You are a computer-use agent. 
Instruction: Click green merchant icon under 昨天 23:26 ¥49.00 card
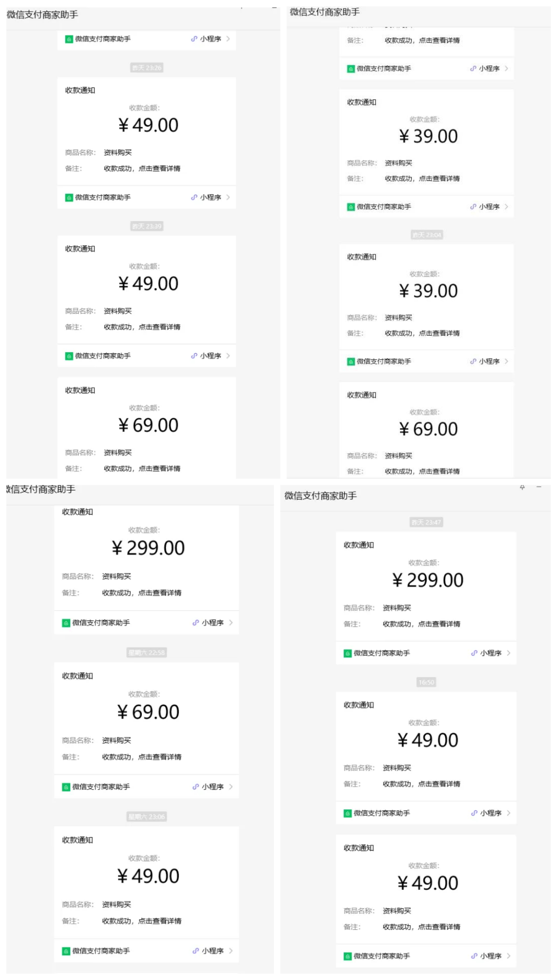coord(69,198)
